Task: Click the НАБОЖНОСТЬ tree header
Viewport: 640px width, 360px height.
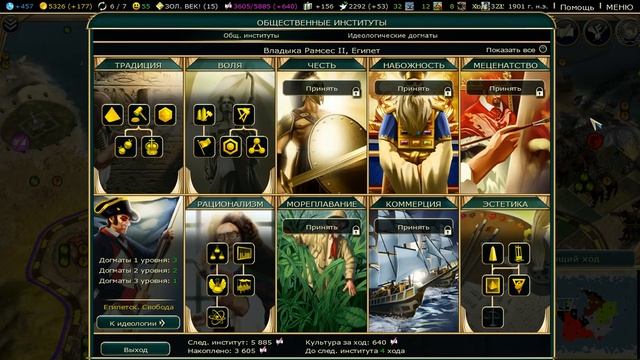Action: [413, 65]
